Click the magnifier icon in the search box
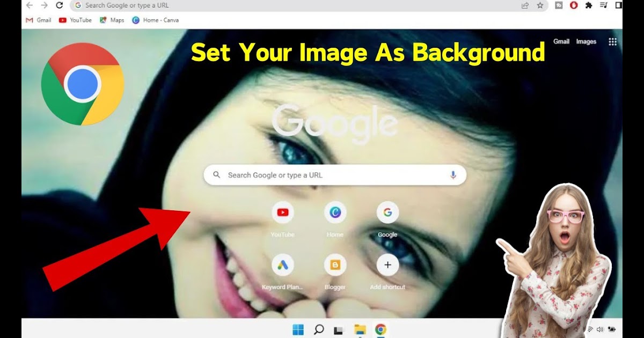This screenshot has height=338, width=644. 217,175
